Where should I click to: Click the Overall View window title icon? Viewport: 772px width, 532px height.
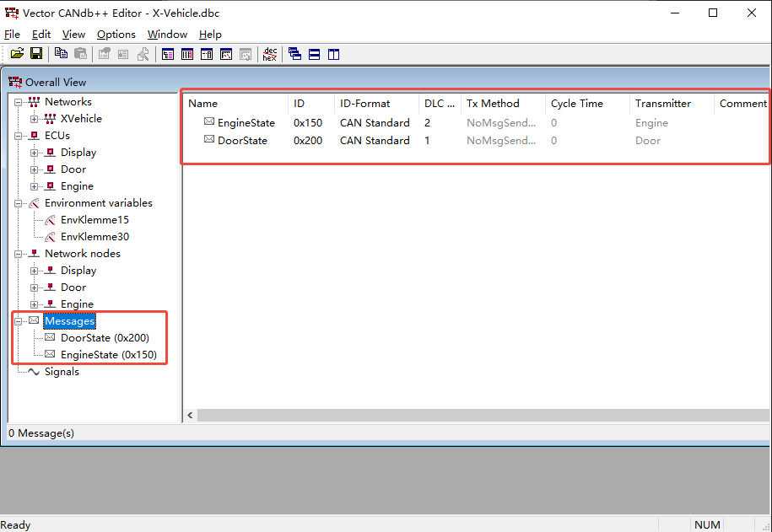15,82
